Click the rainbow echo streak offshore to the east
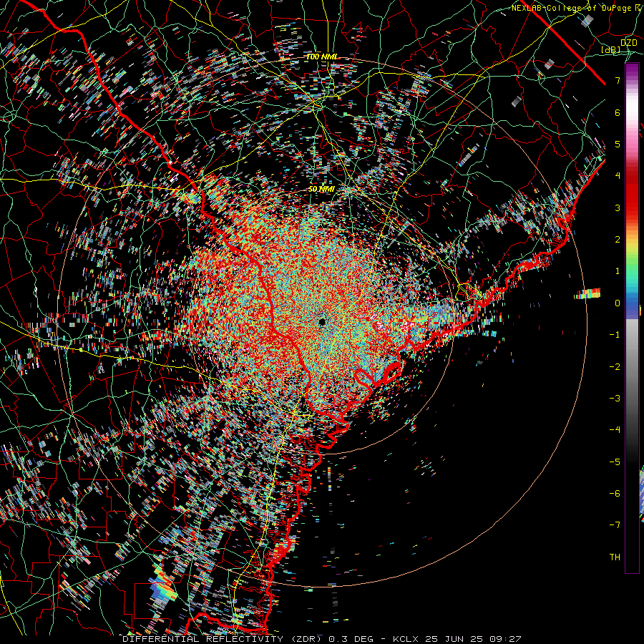 [587, 293]
